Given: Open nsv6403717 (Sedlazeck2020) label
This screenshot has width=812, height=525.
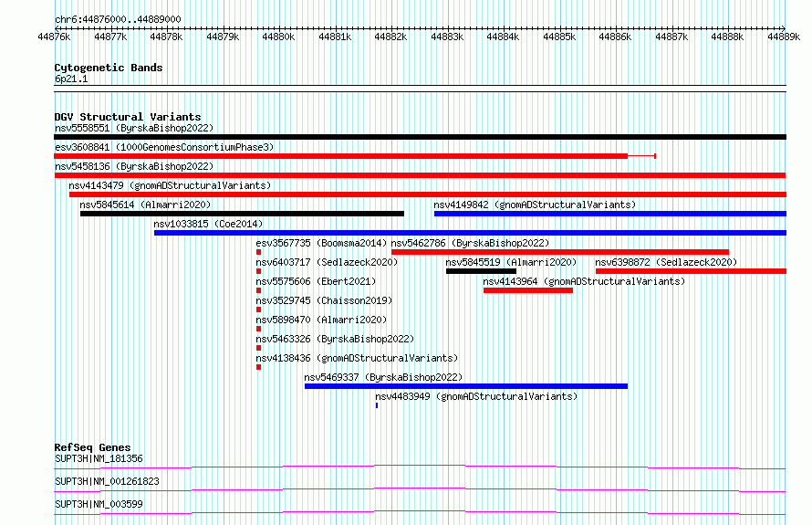Looking at the screenshot, I should pos(327,262).
